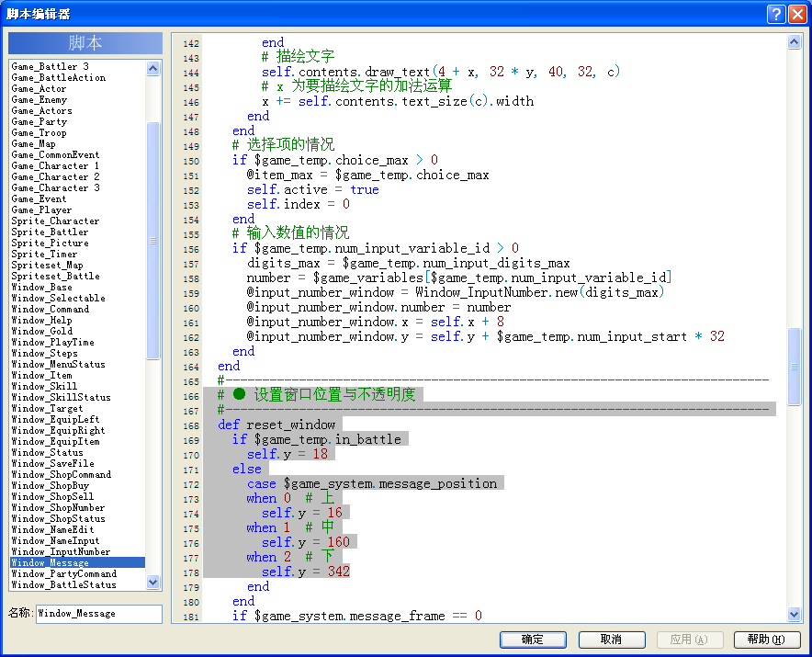Click the 确定 button
The height and width of the screenshot is (657, 812).
coord(533,640)
